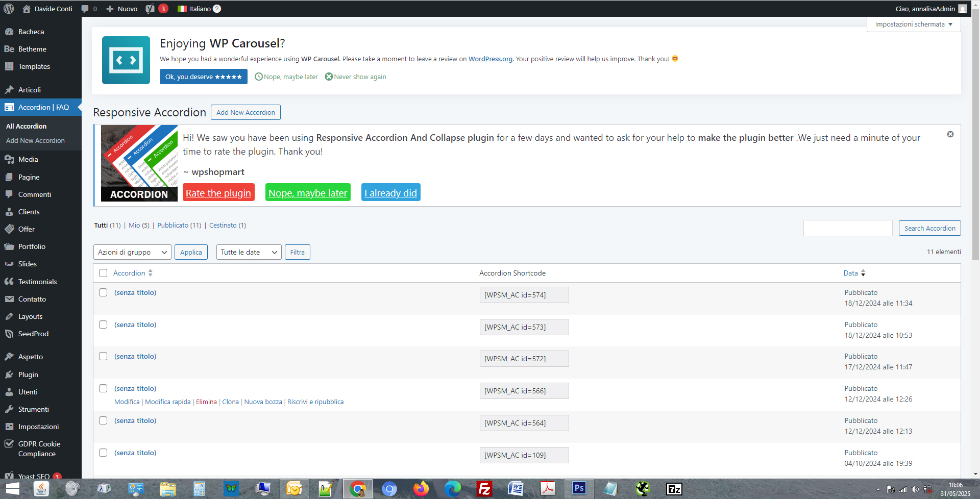
Task: Open FileZilla from the taskbar
Action: pyautogui.click(x=484, y=489)
